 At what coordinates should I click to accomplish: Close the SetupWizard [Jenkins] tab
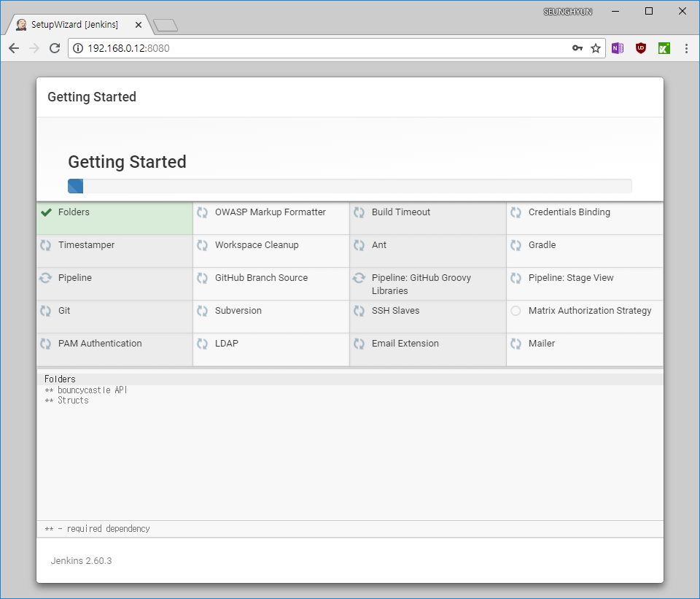[x=139, y=25]
